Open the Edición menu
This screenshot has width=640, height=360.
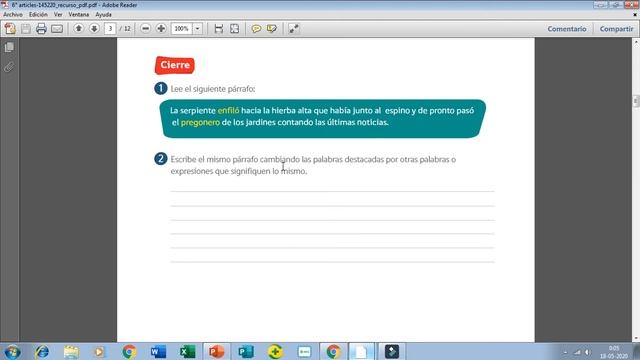pos(38,14)
